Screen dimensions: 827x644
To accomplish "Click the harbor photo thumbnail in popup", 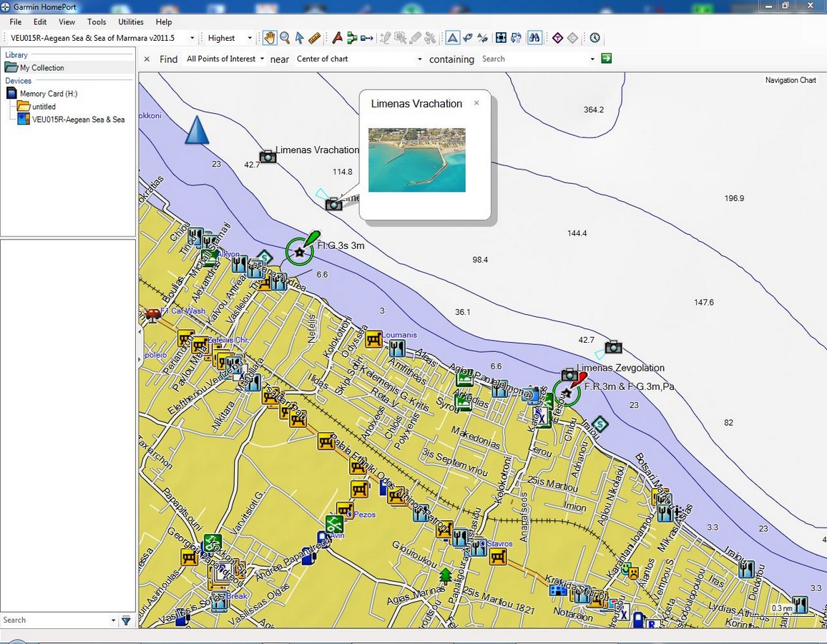I will click(416, 160).
